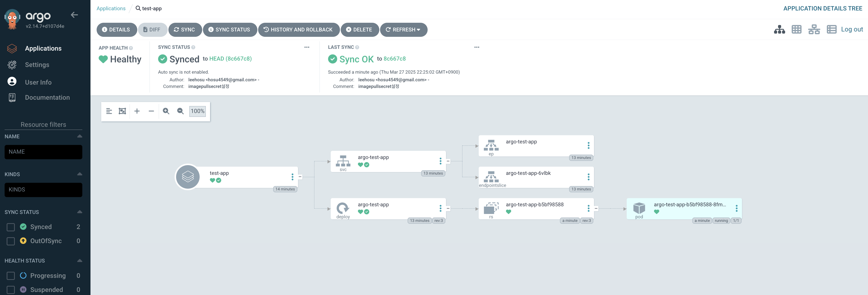The height and width of the screenshot is (295, 868).
Task: Click the NAME filter input field
Action: point(43,152)
